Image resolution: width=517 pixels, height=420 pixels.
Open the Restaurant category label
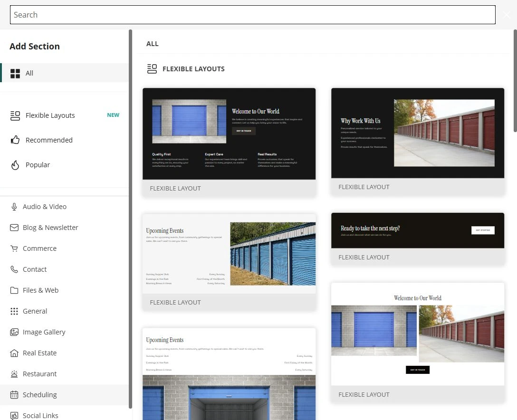[39, 374]
